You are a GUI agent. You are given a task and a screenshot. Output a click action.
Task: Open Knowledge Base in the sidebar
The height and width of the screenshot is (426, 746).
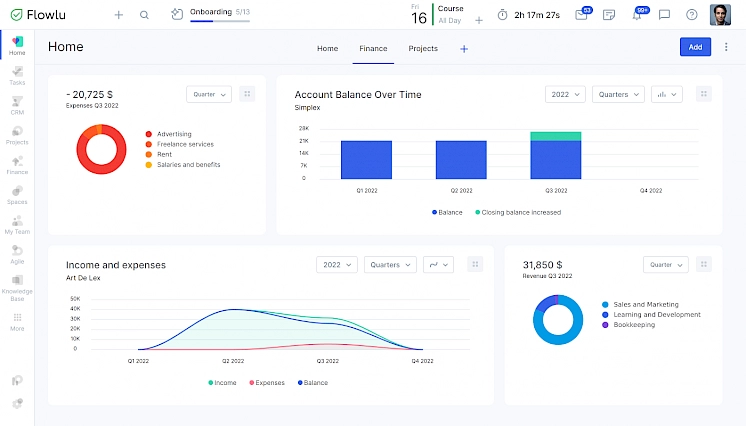pyautogui.click(x=17, y=288)
